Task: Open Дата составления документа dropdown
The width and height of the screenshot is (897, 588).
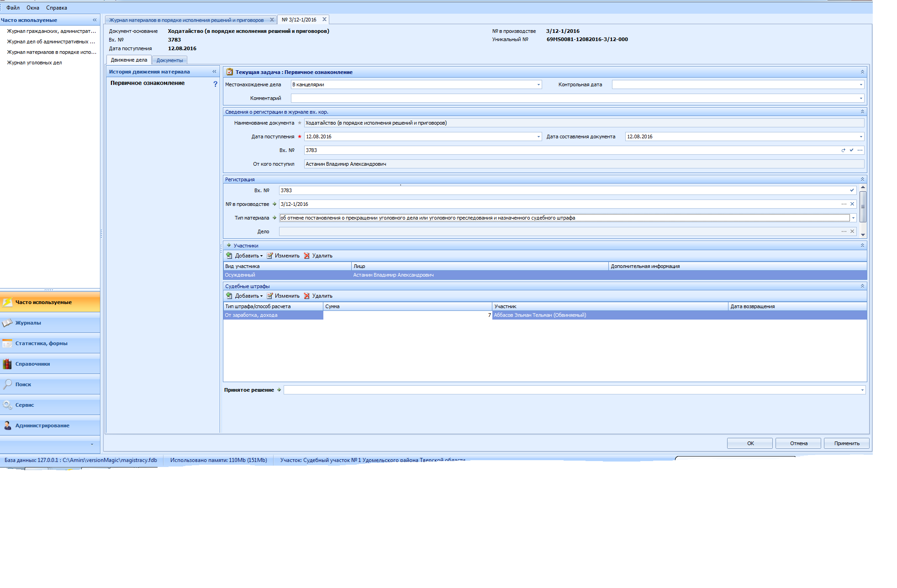Action: click(861, 136)
